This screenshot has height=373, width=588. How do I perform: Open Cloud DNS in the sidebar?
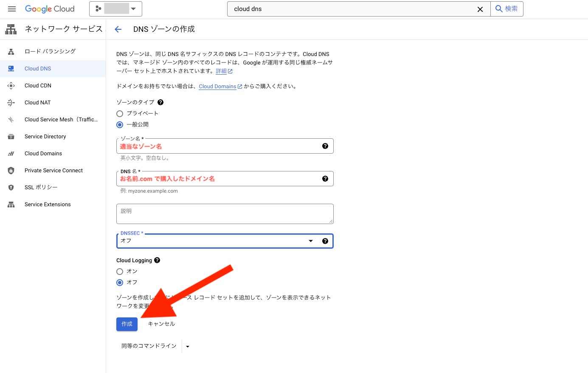tap(38, 68)
